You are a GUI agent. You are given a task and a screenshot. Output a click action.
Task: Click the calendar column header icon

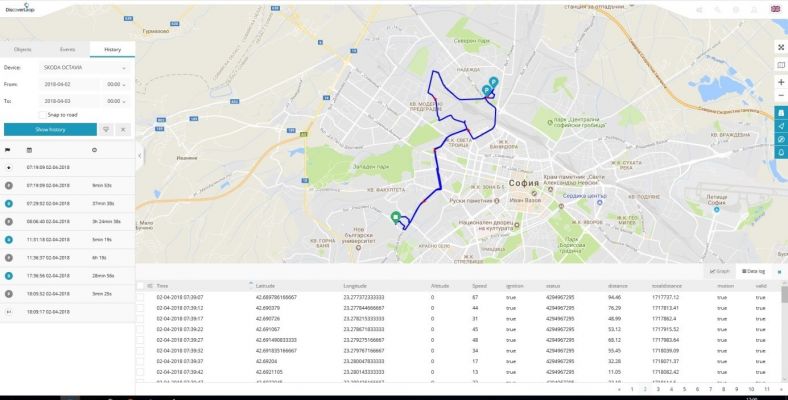(x=29, y=150)
